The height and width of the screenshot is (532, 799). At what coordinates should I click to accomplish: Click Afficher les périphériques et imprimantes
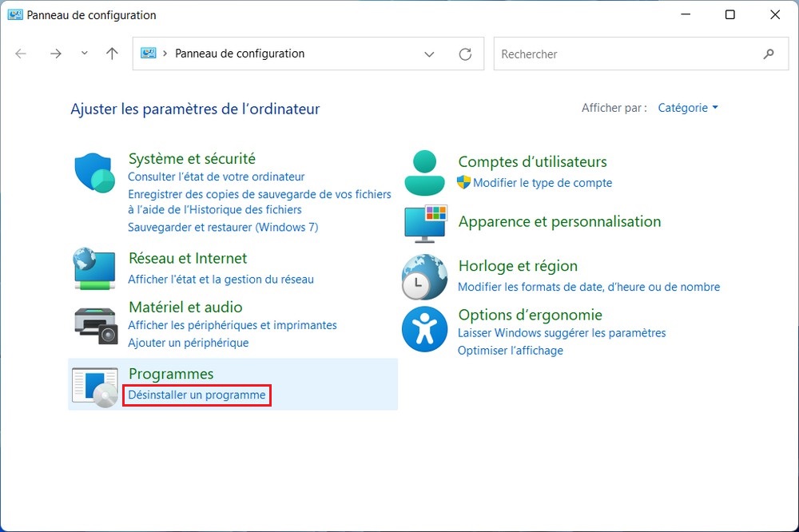click(x=233, y=325)
